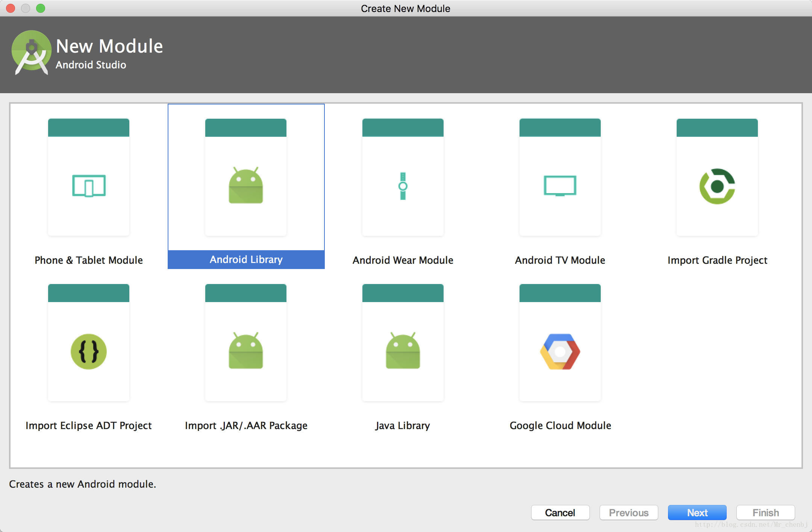812x532 pixels.
Task: Click the Android Wear Module label
Action: tap(403, 260)
